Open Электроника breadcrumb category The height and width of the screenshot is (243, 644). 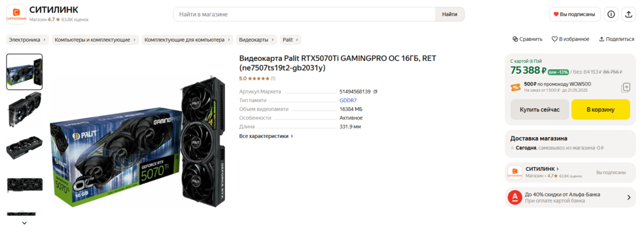tap(27, 40)
